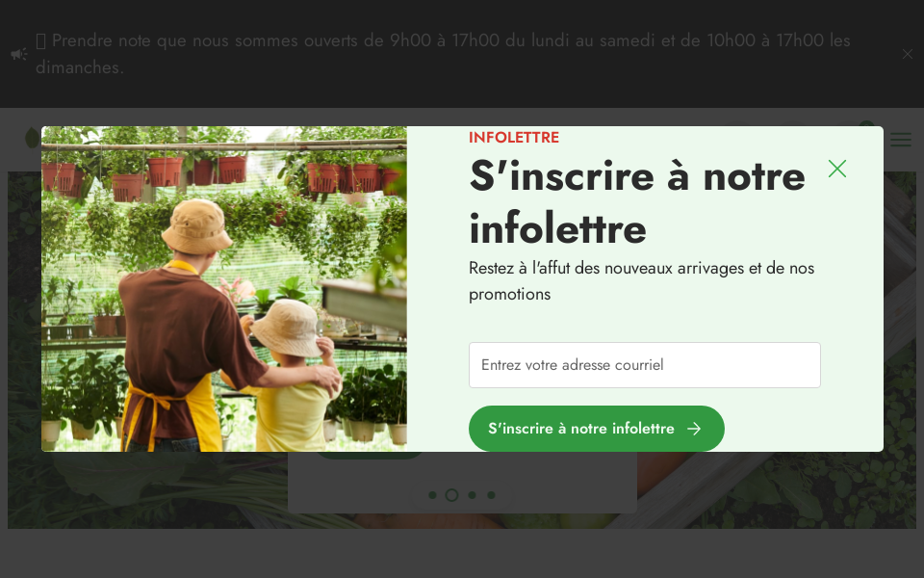Dismiss the opening hours announcement bar
The width and height of the screenshot is (924, 578).
point(907,54)
